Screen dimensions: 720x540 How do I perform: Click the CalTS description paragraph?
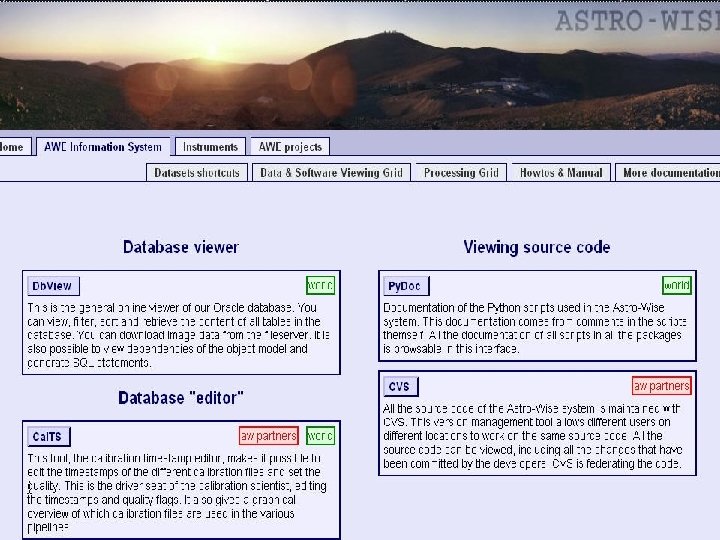[x=177, y=492]
